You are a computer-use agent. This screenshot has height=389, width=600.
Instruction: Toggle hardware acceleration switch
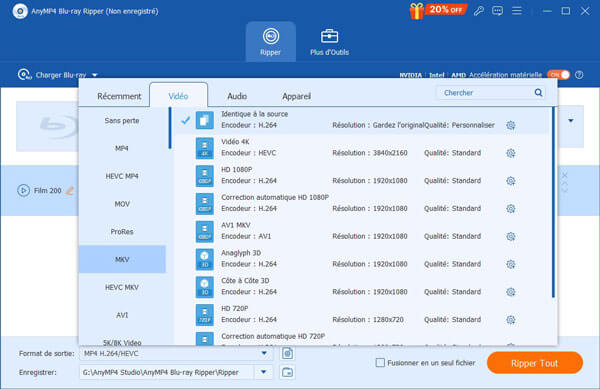(558, 75)
